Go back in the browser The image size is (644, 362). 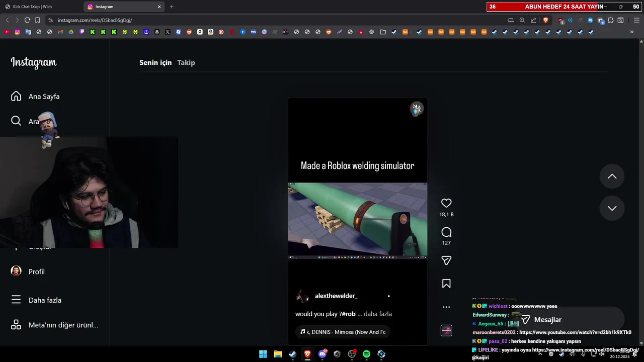click(7, 20)
